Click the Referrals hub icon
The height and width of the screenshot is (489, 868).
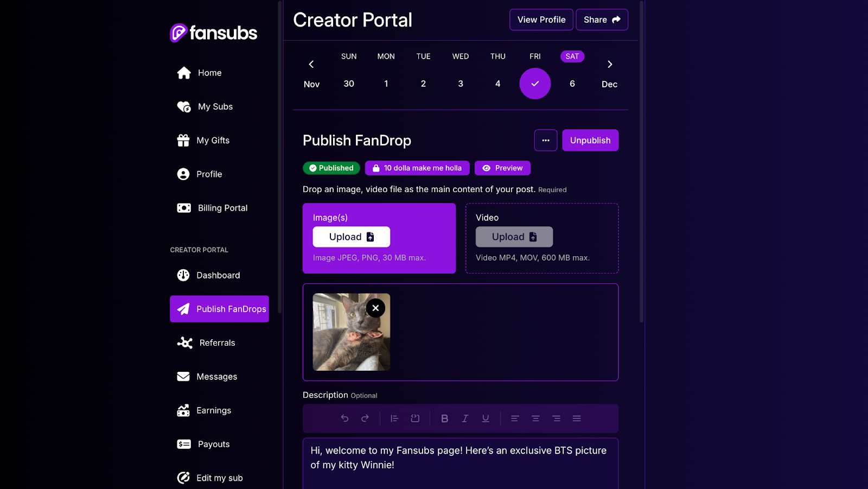[183, 342]
